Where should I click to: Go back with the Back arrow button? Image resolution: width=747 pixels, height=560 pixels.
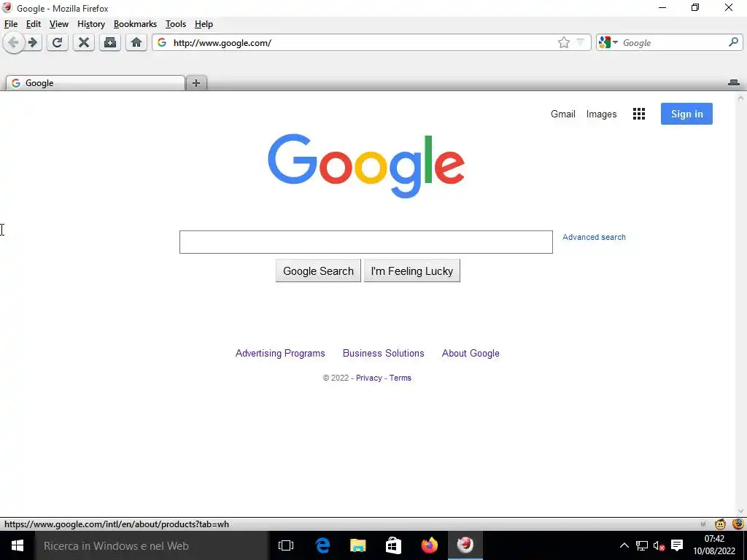click(13, 43)
